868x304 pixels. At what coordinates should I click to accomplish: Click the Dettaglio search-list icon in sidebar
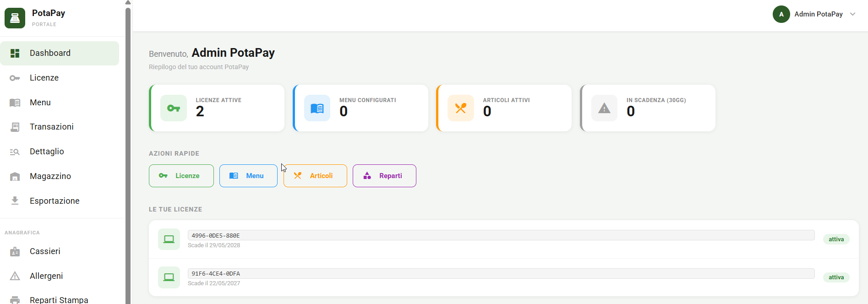[15, 152]
